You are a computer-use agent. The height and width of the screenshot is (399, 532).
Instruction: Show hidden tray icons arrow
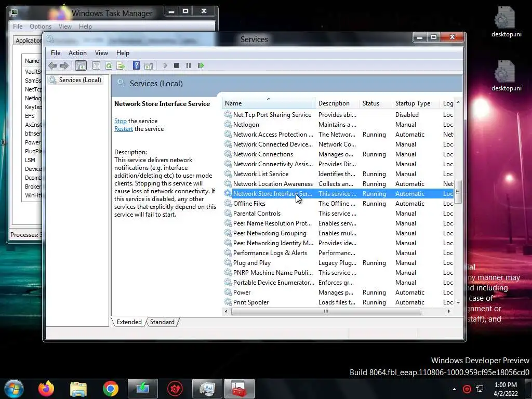454,389
